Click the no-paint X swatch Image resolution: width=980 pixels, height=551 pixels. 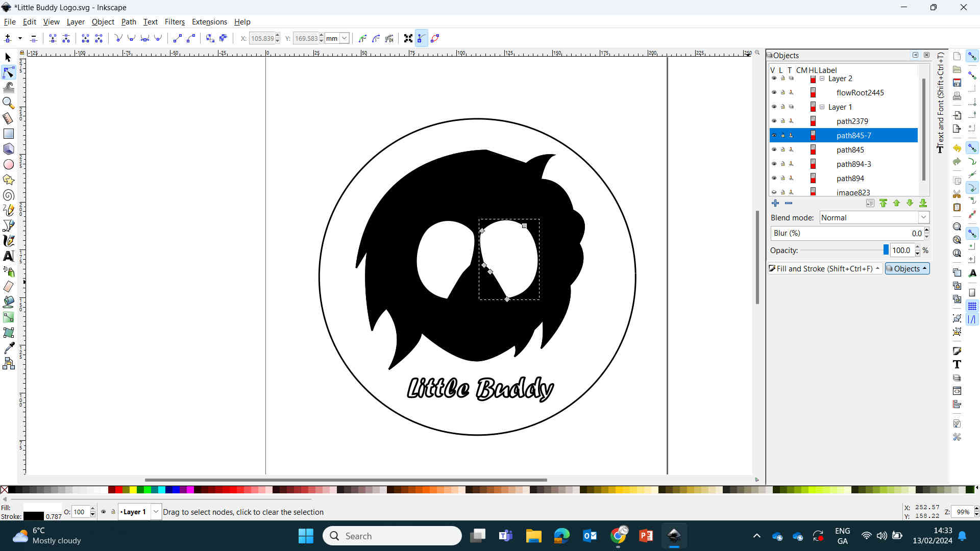tap(4, 490)
